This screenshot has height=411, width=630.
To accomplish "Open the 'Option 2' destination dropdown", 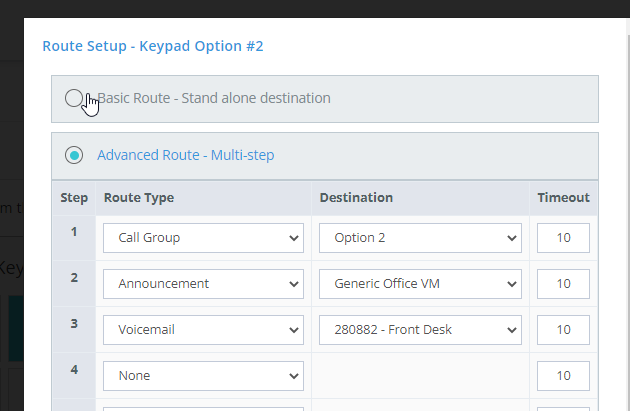I will (x=420, y=238).
